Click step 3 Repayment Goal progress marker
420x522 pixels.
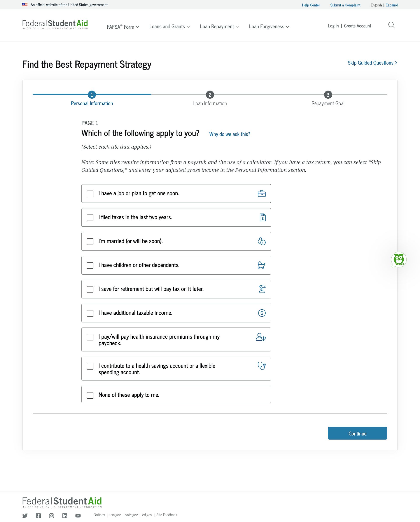coord(328,95)
